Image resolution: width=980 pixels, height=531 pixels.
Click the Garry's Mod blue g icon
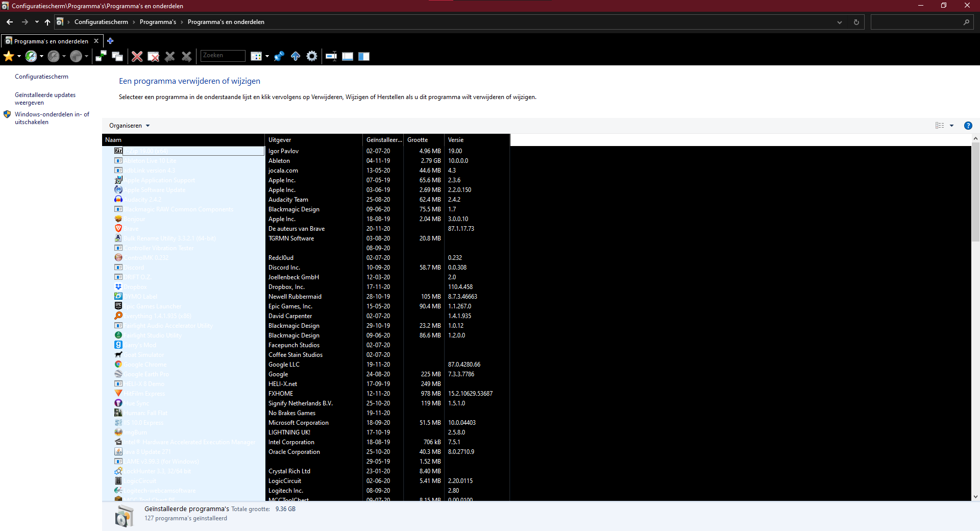[118, 345]
